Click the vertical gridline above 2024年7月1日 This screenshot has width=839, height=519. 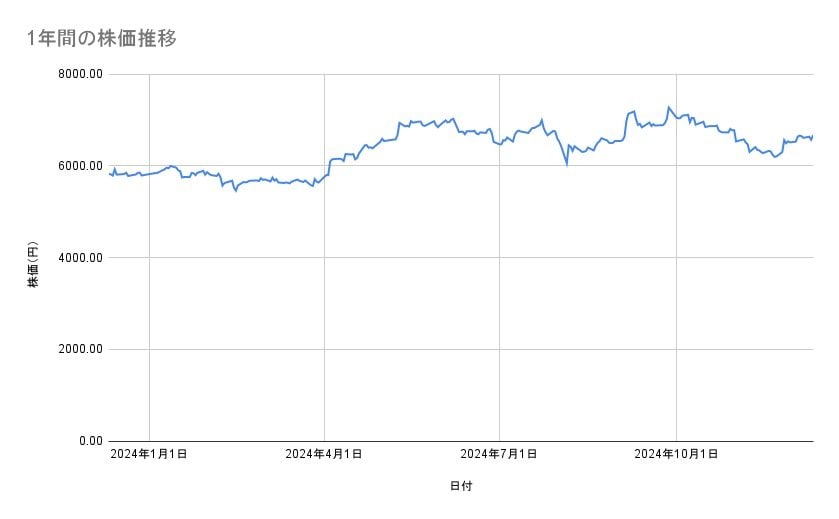tap(499, 300)
